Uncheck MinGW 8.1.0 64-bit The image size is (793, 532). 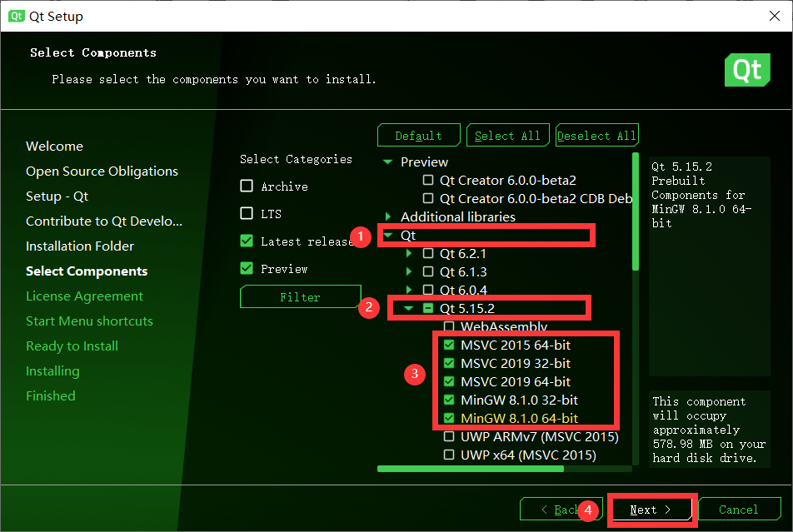(449, 418)
